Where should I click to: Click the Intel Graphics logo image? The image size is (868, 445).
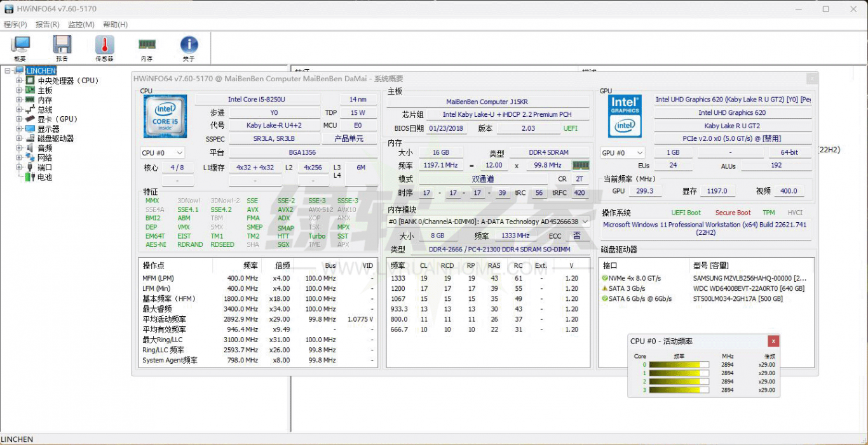[625, 116]
